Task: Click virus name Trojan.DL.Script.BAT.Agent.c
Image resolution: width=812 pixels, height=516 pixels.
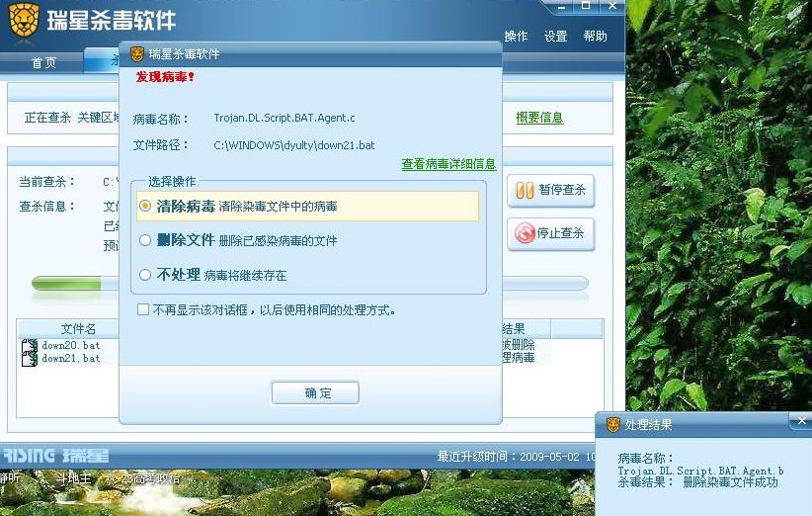Action: coord(284,118)
